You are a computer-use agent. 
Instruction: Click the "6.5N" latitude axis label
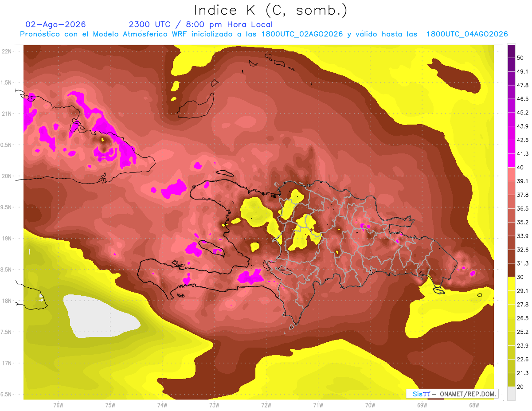point(7,395)
